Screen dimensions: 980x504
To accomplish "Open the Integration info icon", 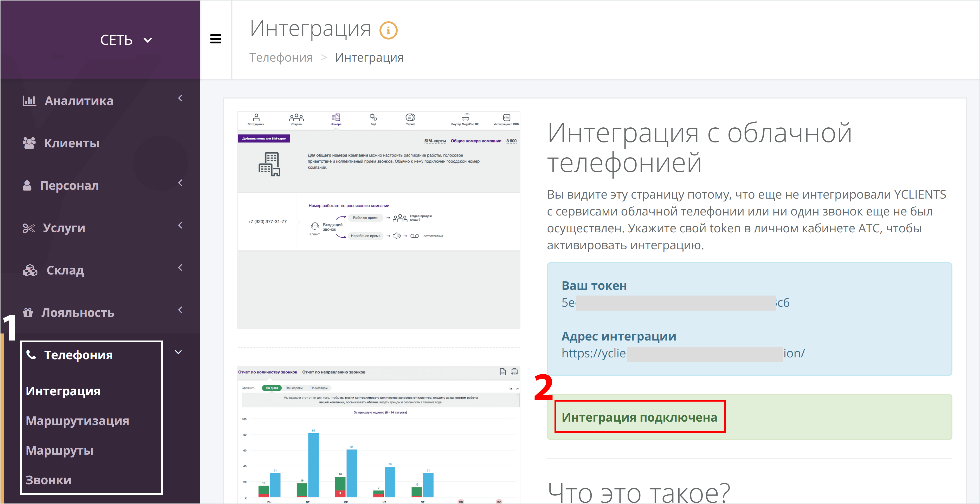I will coord(388,30).
